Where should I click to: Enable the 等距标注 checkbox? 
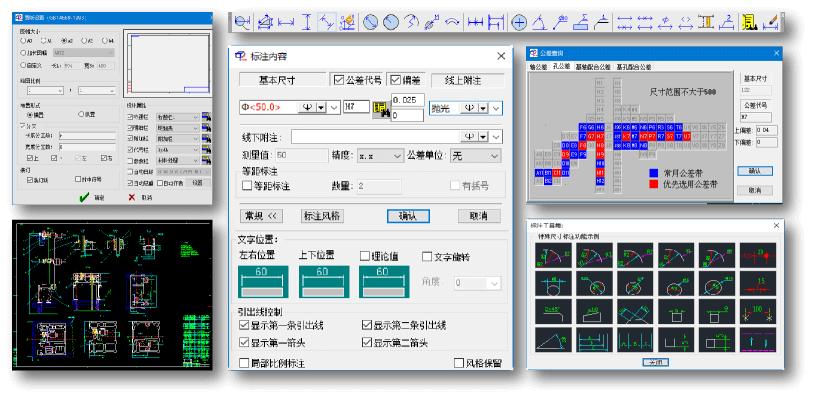pyautogui.click(x=247, y=186)
